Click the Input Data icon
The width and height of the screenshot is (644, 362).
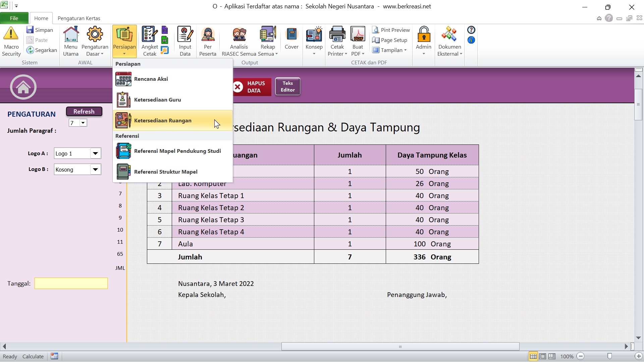point(185,34)
